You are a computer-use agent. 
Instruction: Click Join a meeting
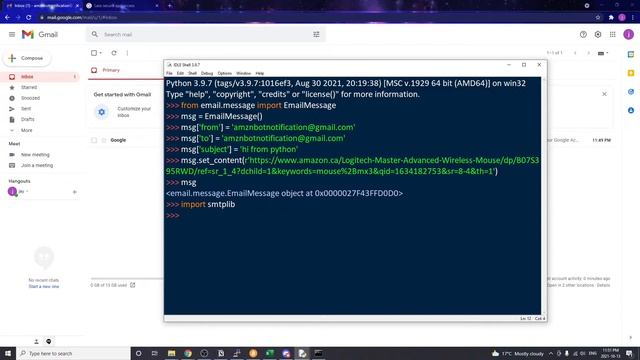click(37, 165)
